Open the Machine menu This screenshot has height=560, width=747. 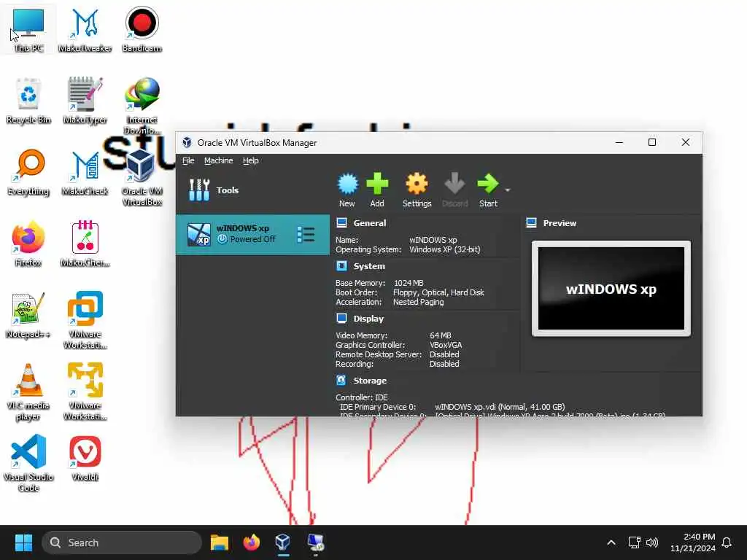coord(219,160)
